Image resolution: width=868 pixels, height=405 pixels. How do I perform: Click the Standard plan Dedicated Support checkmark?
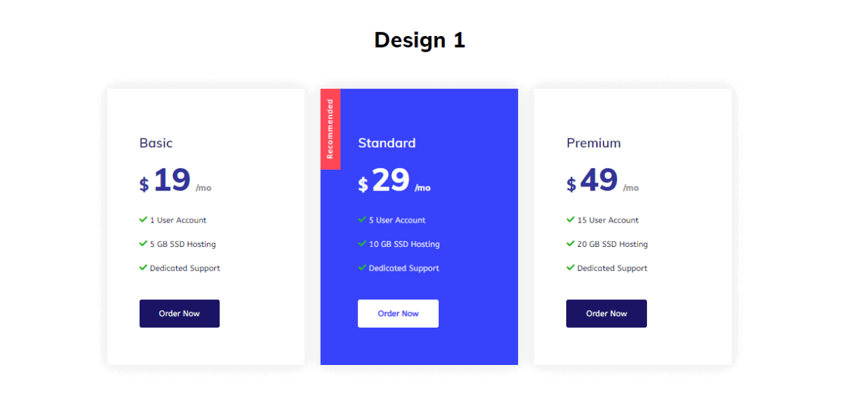tap(362, 268)
